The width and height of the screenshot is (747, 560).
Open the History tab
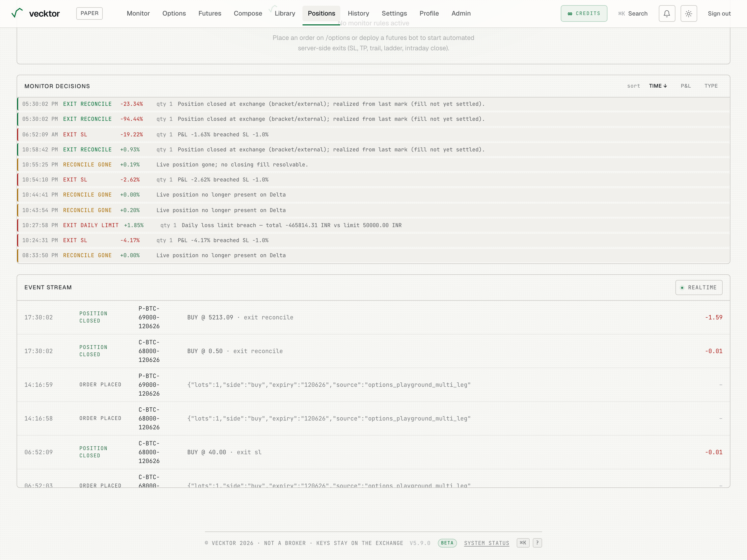[x=358, y=13]
